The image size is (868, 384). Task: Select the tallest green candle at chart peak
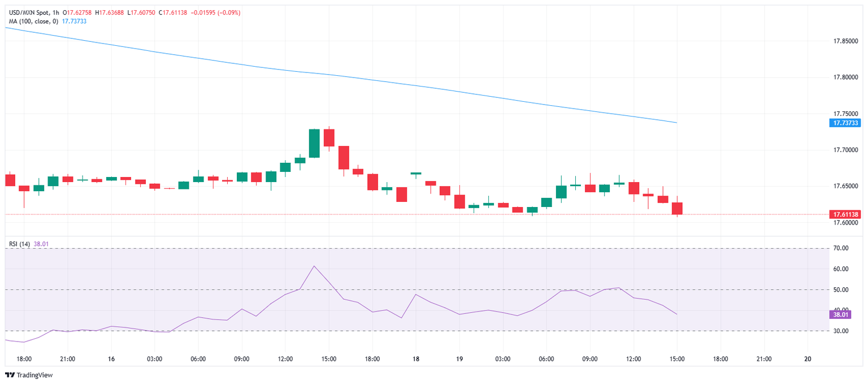pos(314,143)
